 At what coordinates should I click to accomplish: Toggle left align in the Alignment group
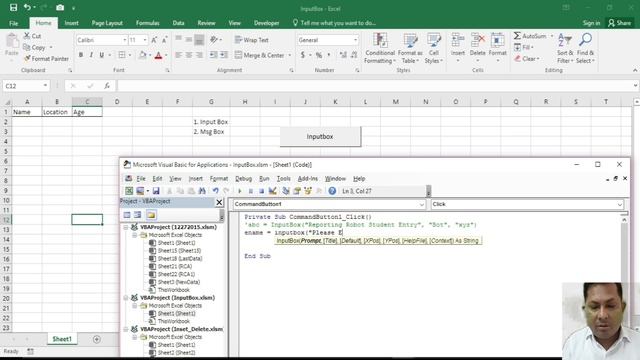(x=178, y=55)
